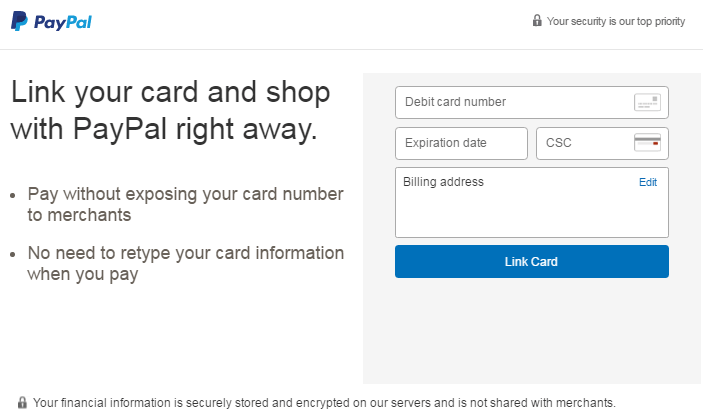Focus the Expiration date field
703x411 pixels.
click(461, 143)
